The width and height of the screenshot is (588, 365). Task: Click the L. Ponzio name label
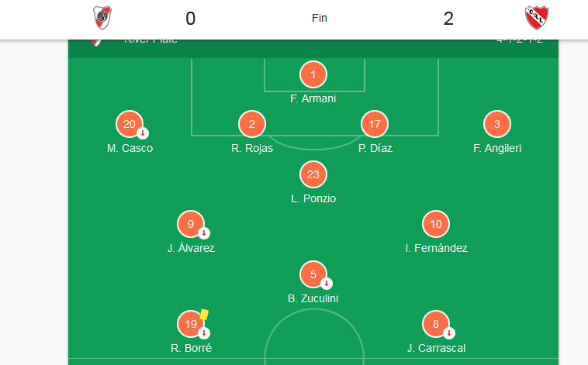(313, 198)
